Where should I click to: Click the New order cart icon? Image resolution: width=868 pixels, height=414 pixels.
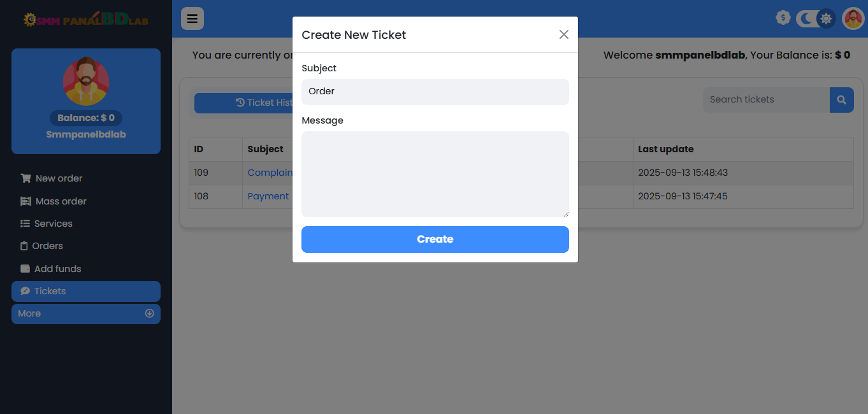pos(25,178)
